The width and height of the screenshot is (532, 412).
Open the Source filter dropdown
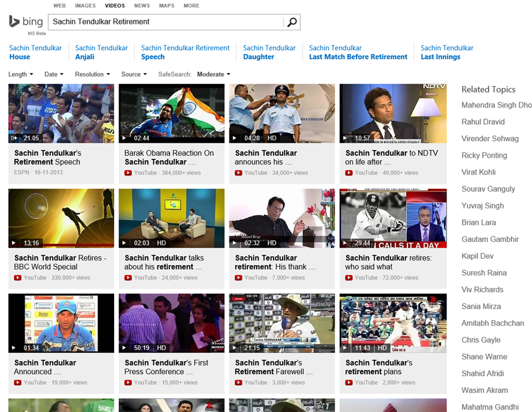(134, 74)
